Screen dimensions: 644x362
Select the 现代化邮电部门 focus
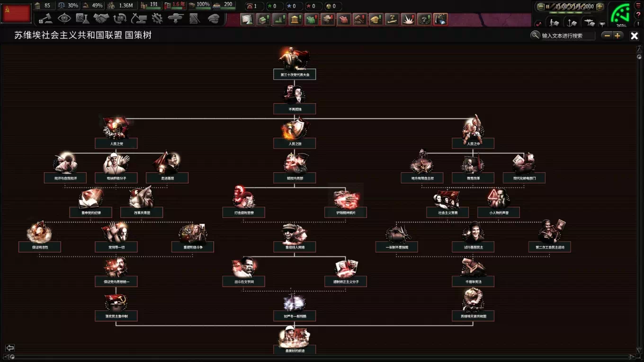(x=524, y=178)
